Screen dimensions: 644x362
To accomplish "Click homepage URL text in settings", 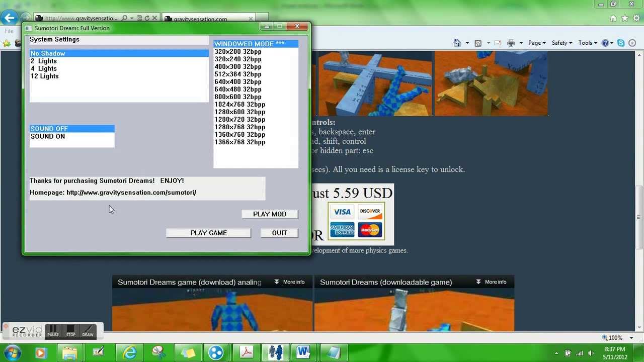I will tap(131, 193).
